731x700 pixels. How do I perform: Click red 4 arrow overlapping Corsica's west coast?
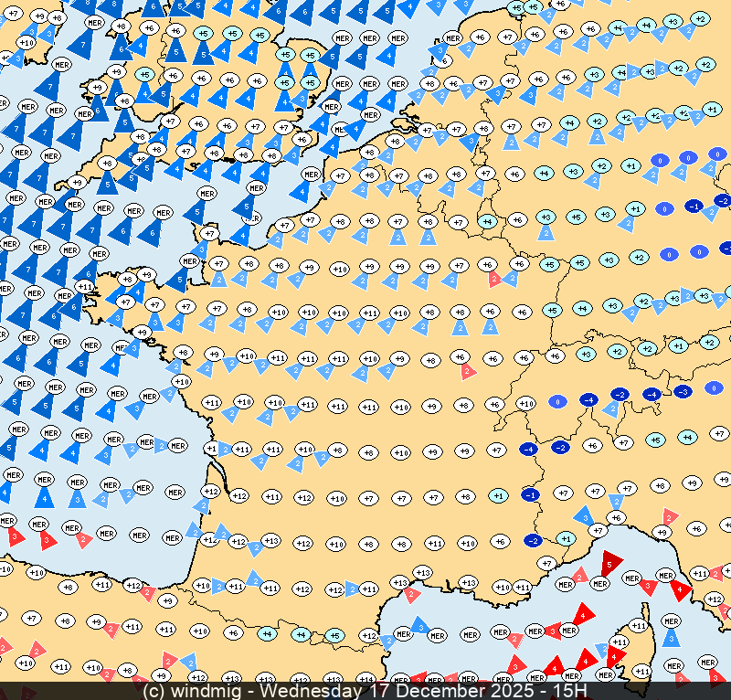[x=616, y=654]
